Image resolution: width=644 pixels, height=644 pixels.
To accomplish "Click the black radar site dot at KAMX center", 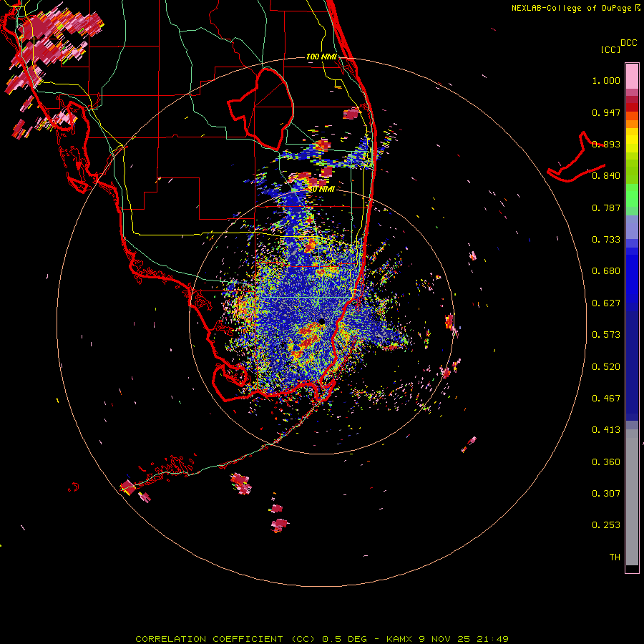I will [x=321, y=321].
